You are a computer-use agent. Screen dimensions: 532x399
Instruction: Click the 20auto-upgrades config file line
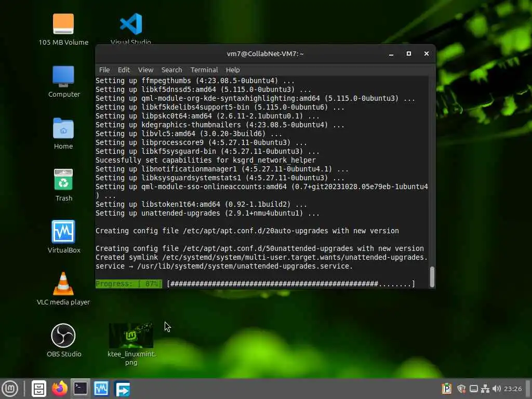pos(247,231)
